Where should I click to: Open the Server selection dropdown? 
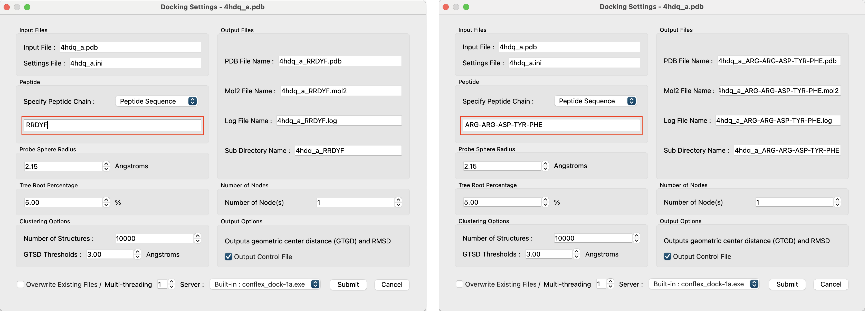click(265, 284)
